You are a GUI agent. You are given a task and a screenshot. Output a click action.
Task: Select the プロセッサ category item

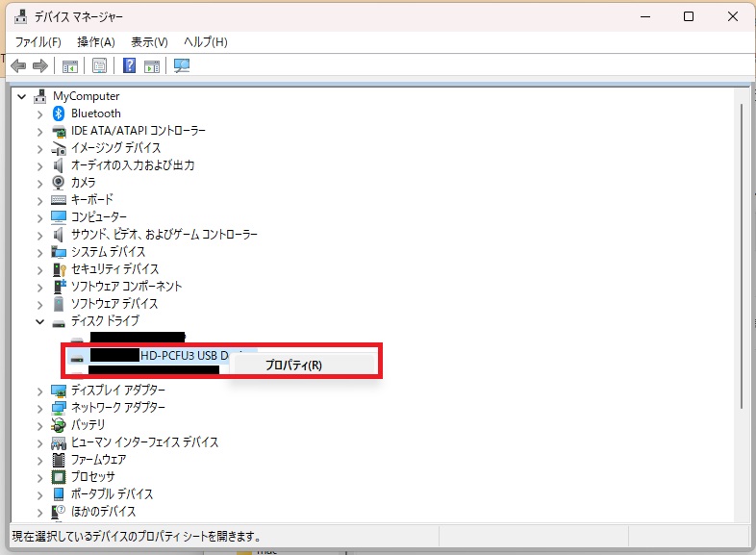(93, 477)
